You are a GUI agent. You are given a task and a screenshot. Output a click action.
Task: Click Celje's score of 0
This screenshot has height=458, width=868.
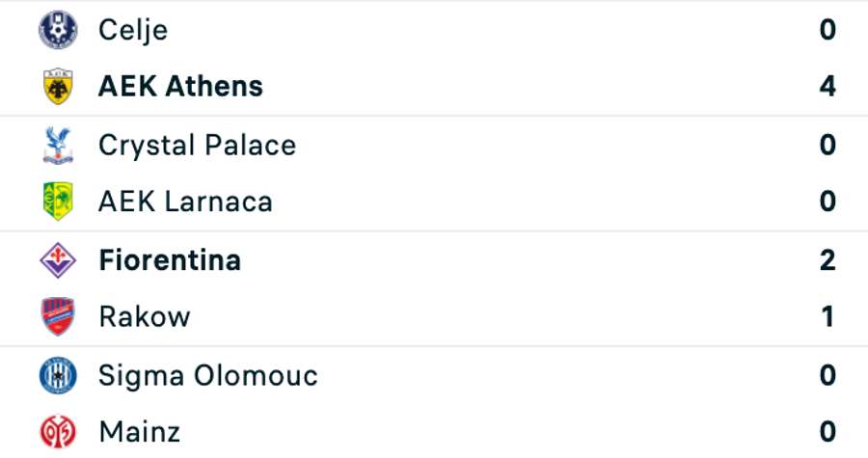click(827, 30)
